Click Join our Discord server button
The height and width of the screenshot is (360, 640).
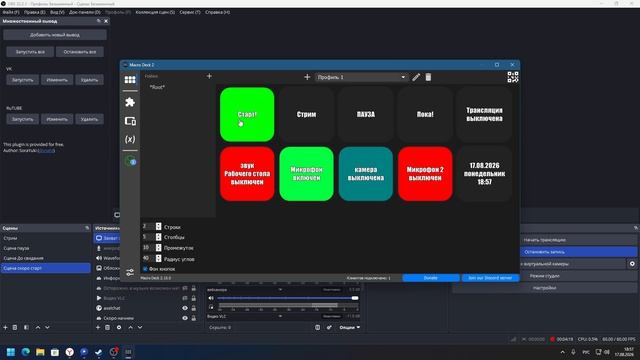(490, 278)
